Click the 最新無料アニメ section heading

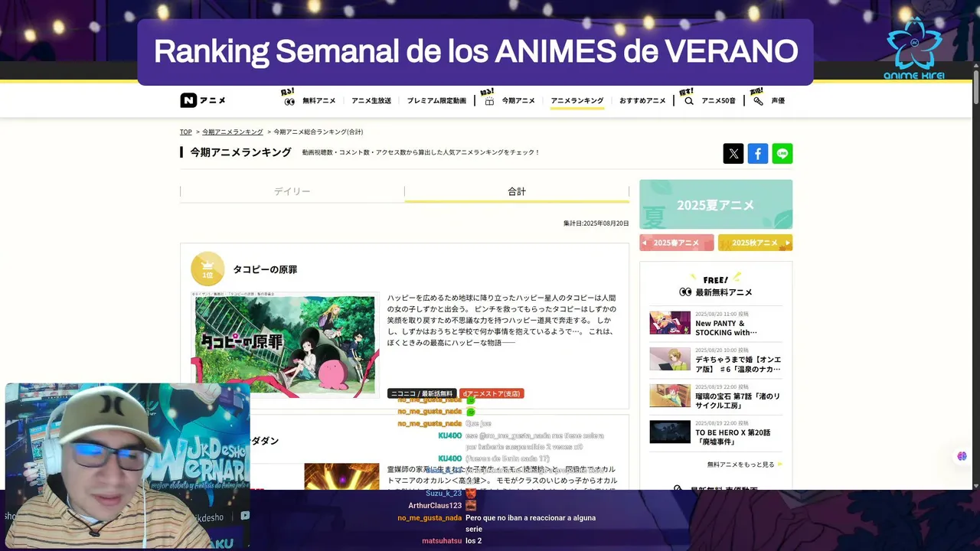click(724, 292)
